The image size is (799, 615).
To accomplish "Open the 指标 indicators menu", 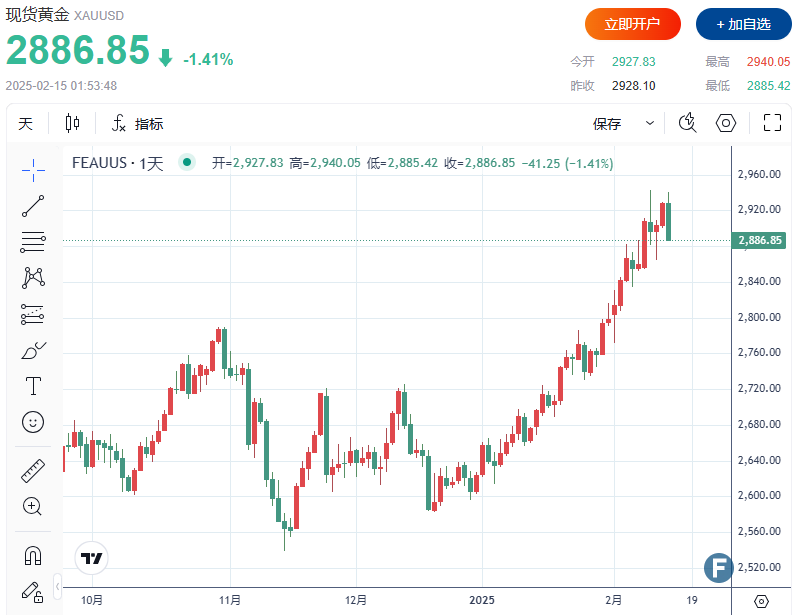I will [x=137, y=124].
